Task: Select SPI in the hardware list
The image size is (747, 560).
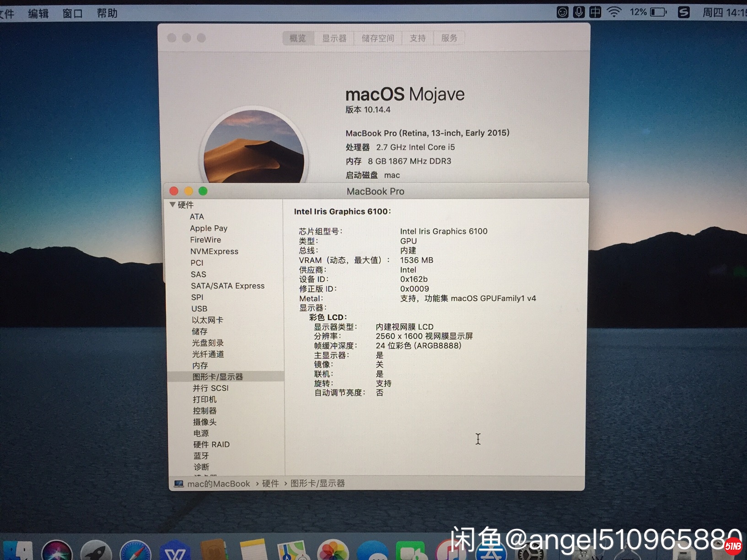Action: [x=198, y=297]
